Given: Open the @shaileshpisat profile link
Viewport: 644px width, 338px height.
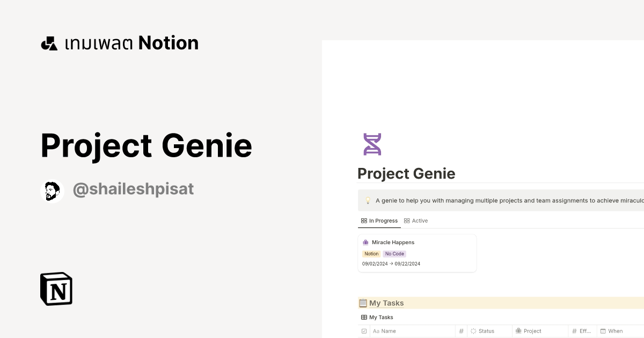Looking at the screenshot, I should coord(133,189).
